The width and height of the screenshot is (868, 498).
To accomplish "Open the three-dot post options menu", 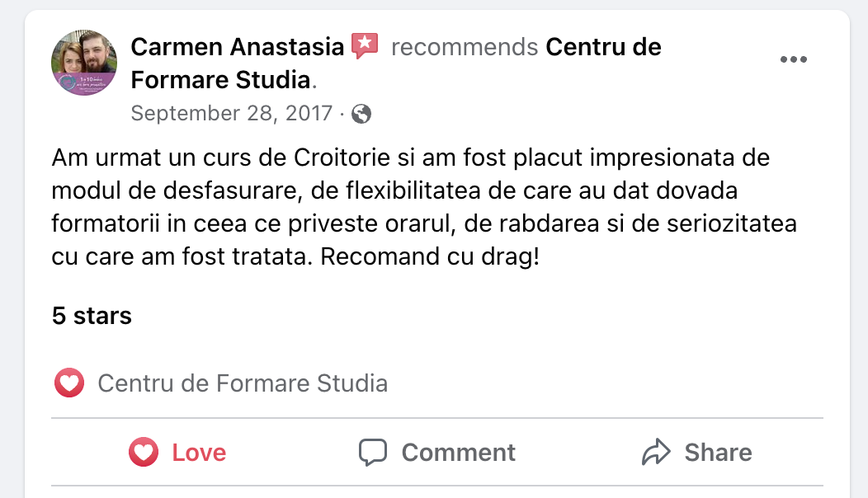I will 793,60.
